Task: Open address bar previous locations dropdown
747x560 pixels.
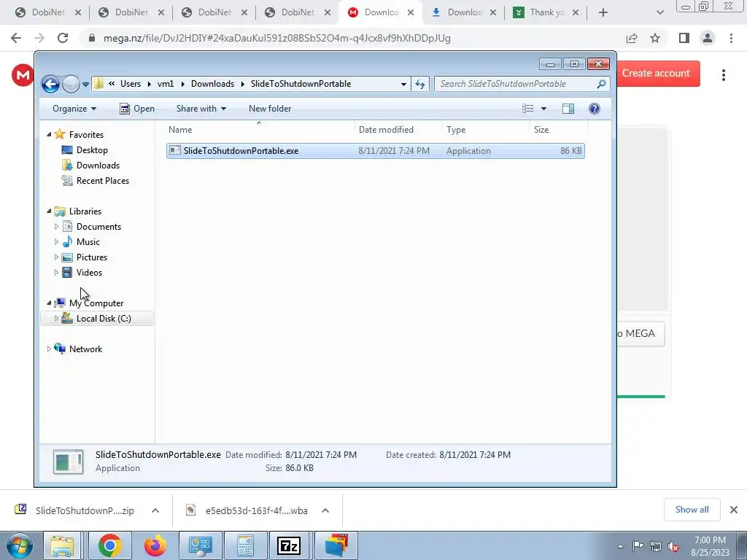Action: [403, 84]
